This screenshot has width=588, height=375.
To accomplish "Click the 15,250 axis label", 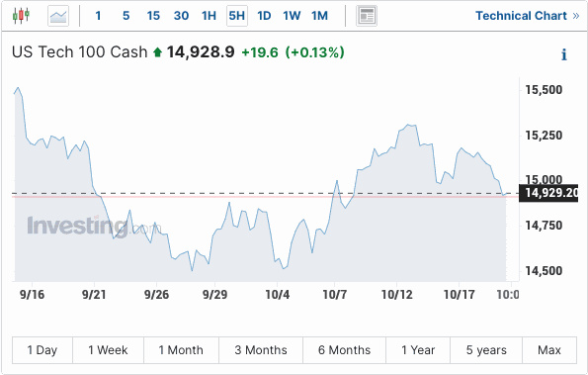I will coord(544,136).
